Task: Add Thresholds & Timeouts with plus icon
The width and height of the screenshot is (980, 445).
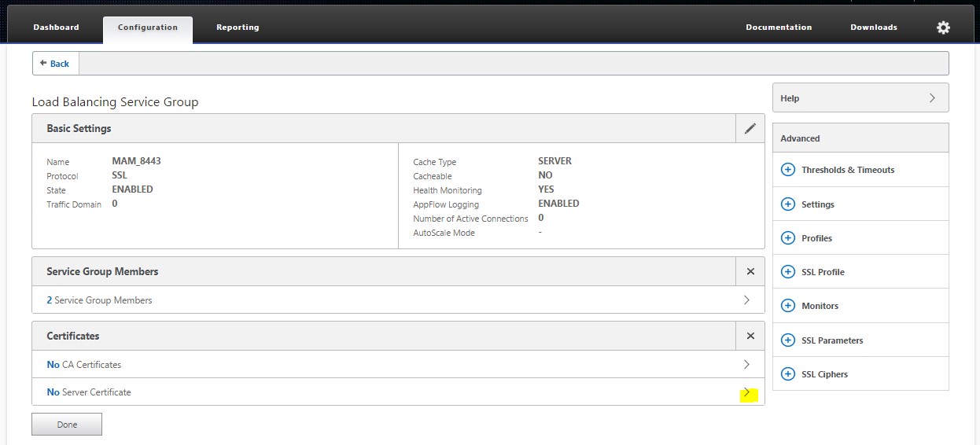Action: (x=787, y=170)
